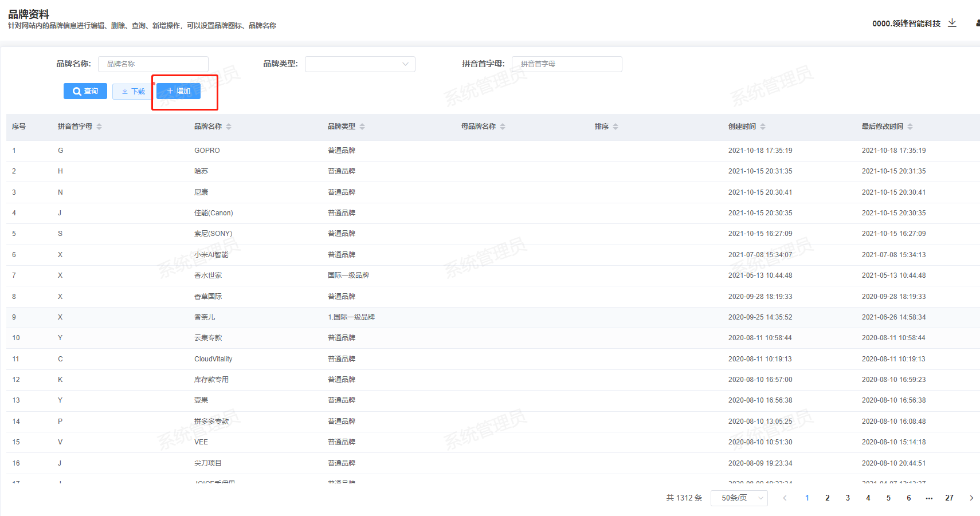
Task: Sort by 最后修改时间 column sort icon
Action: click(910, 127)
